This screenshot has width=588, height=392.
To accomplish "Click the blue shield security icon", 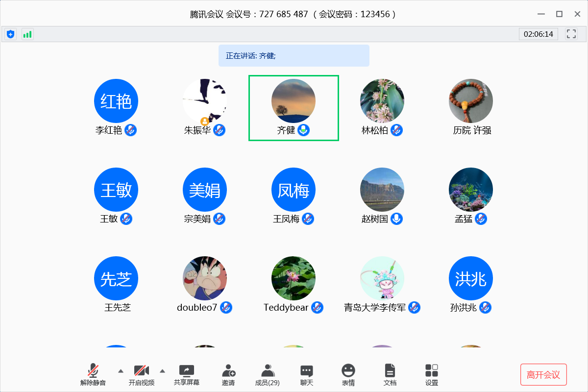I will [10, 34].
